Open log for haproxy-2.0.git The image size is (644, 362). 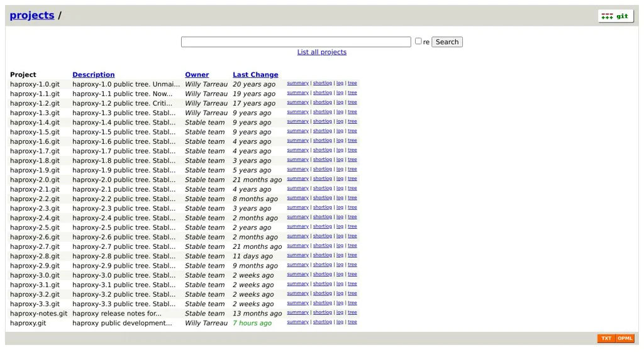(340, 178)
